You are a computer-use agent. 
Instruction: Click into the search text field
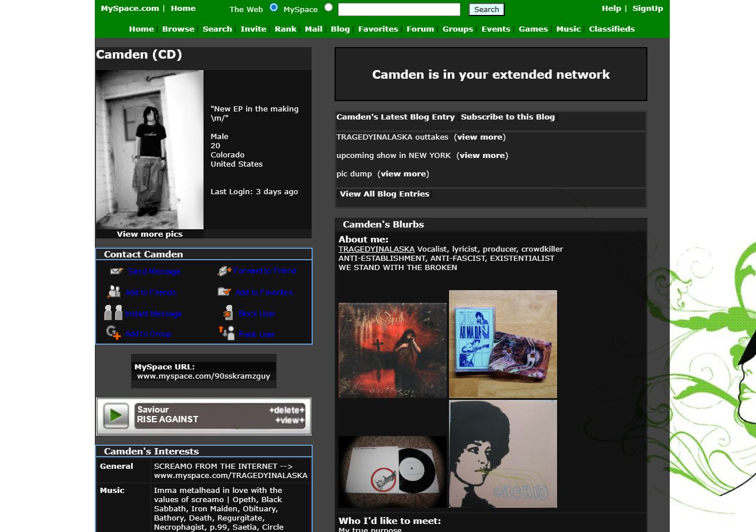399,9
